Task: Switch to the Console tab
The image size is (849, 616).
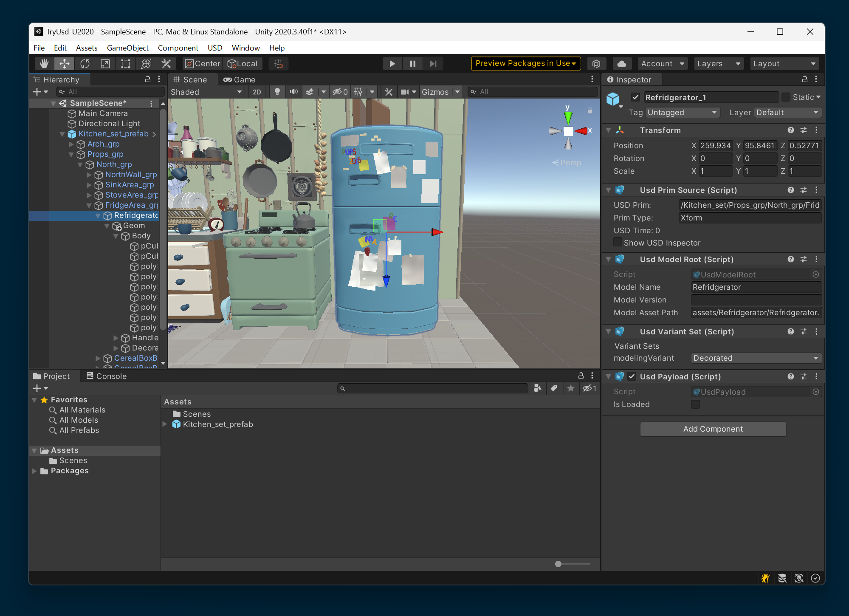Action: click(x=107, y=376)
